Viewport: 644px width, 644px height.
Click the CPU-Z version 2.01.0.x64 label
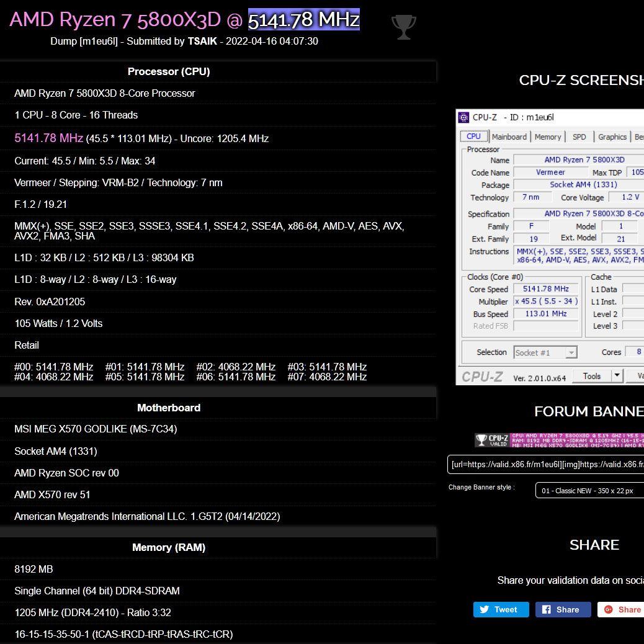pyautogui.click(x=539, y=378)
